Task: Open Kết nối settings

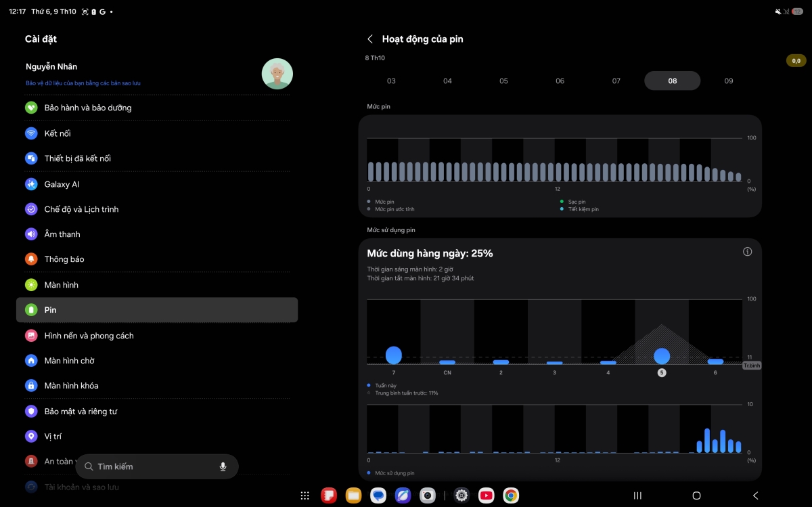Action: pyautogui.click(x=157, y=133)
